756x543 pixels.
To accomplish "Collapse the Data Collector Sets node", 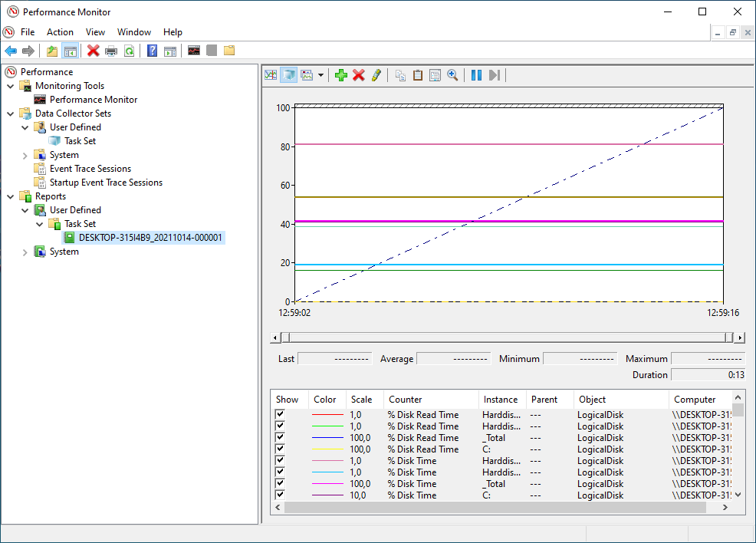I will coord(10,113).
